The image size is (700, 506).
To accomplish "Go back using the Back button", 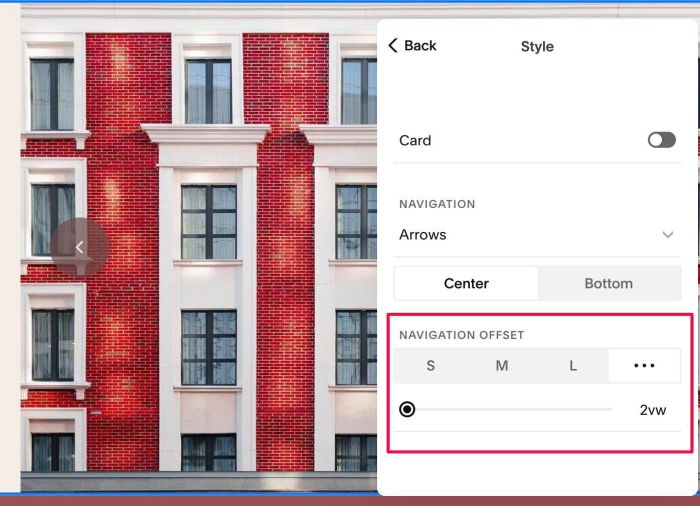I will 412,46.
